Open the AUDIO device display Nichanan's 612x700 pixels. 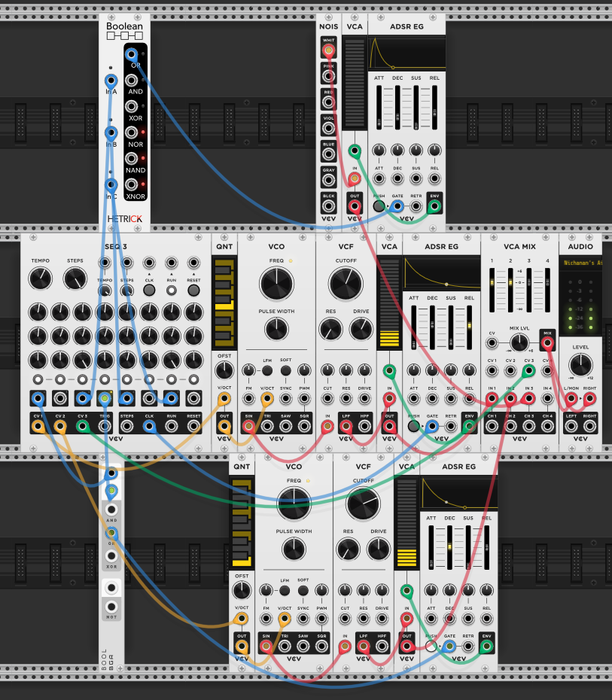[580, 263]
